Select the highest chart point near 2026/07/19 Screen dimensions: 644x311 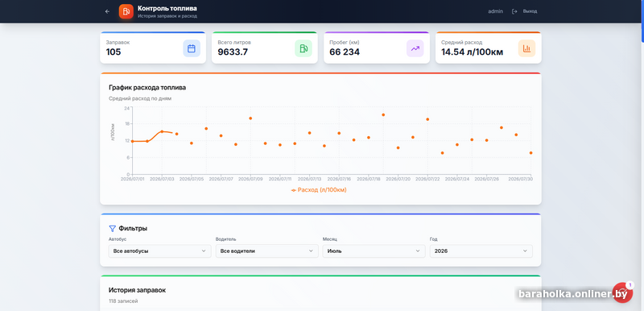383,114
